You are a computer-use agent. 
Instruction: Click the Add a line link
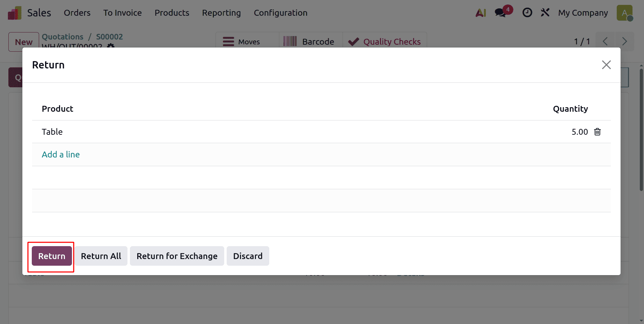61,154
